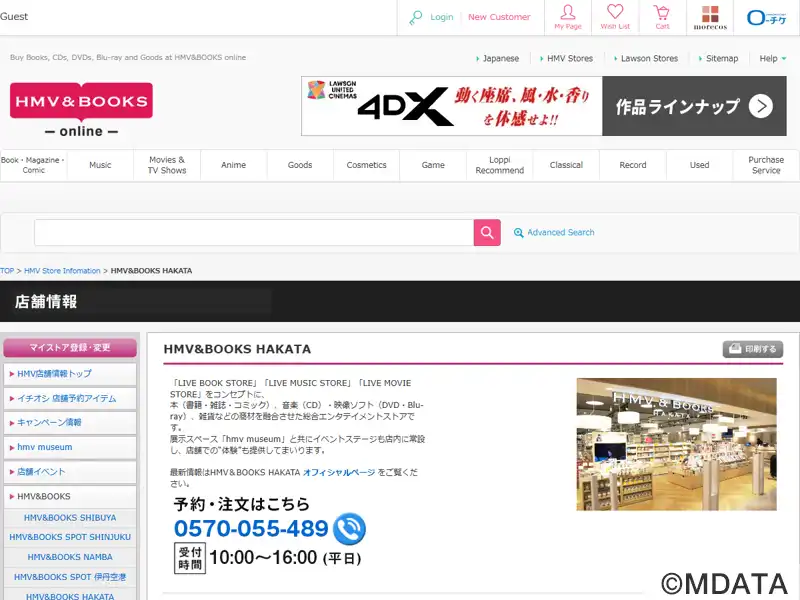
Task: Open the Wish List heart icon
Action: coord(615,16)
